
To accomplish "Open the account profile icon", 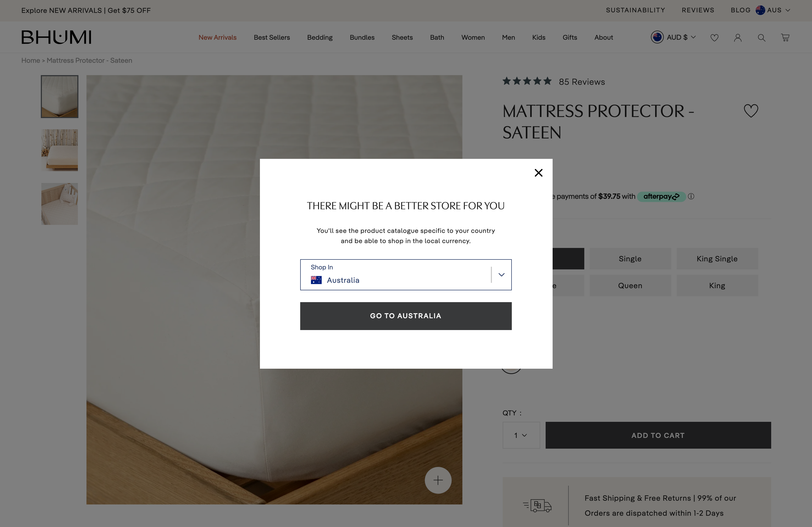I will pos(738,38).
